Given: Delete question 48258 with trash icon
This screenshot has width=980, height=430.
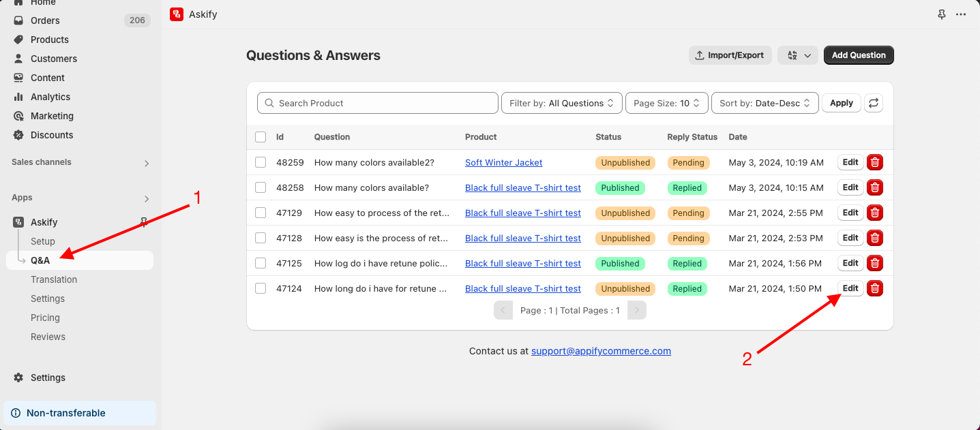Looking at the screenshot, I should pos(875,187).
